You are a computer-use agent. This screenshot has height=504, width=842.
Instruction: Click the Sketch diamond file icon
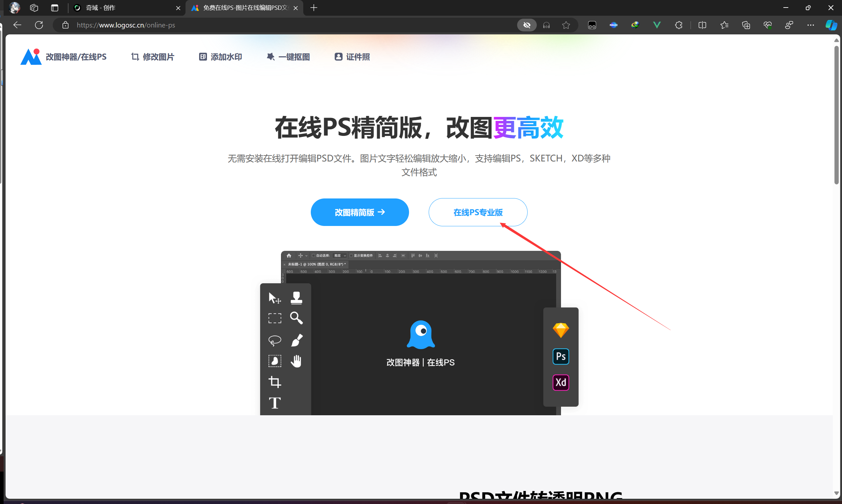point(560,330)
